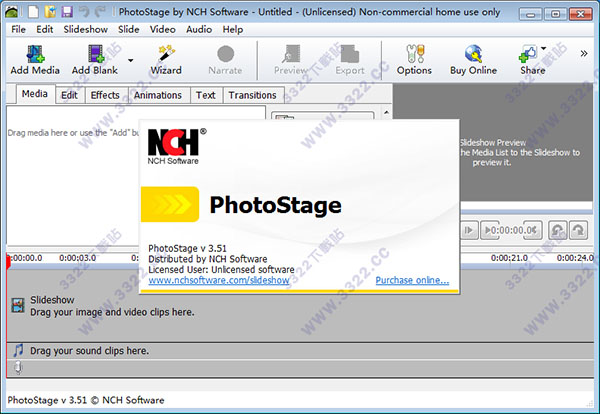Screen dimensions: 600x414
Task: Open the Options tools icon
Action: click(x=414, y=60)
